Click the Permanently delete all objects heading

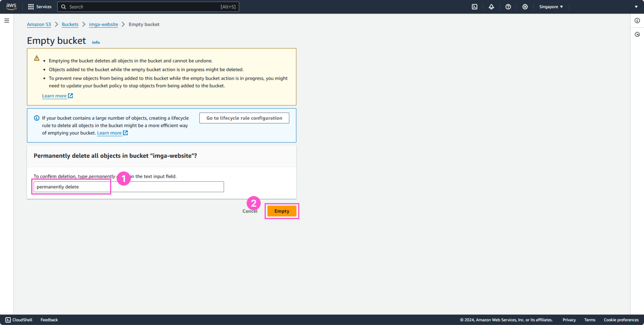pos(115,155)
